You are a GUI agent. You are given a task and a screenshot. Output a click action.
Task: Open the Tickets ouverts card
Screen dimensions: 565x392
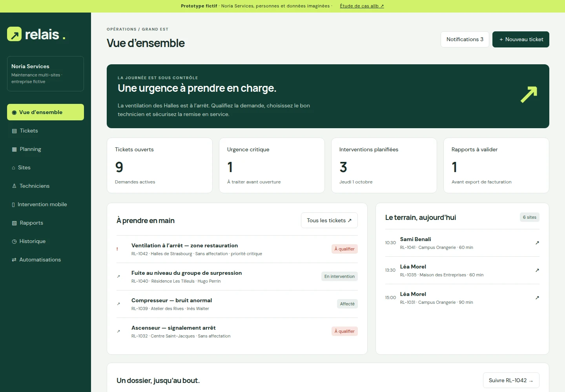(160, 165)
